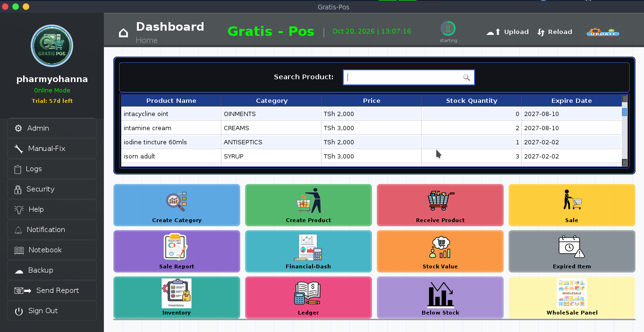Click the Upload button in header

[x=508, y=32]
